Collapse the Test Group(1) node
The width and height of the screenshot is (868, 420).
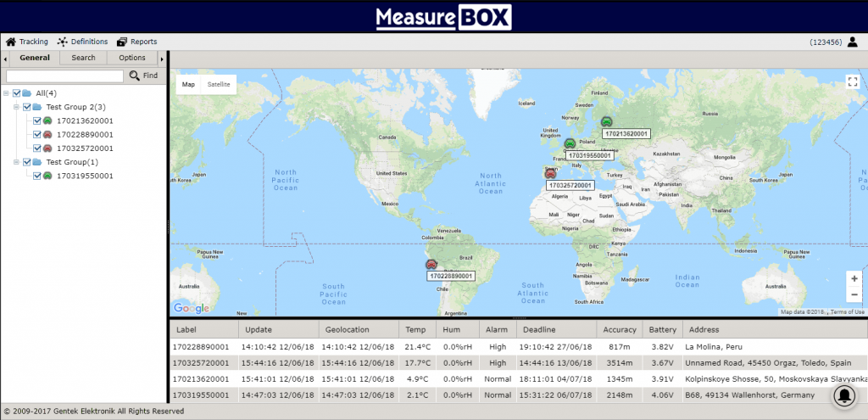click(16, 162)
